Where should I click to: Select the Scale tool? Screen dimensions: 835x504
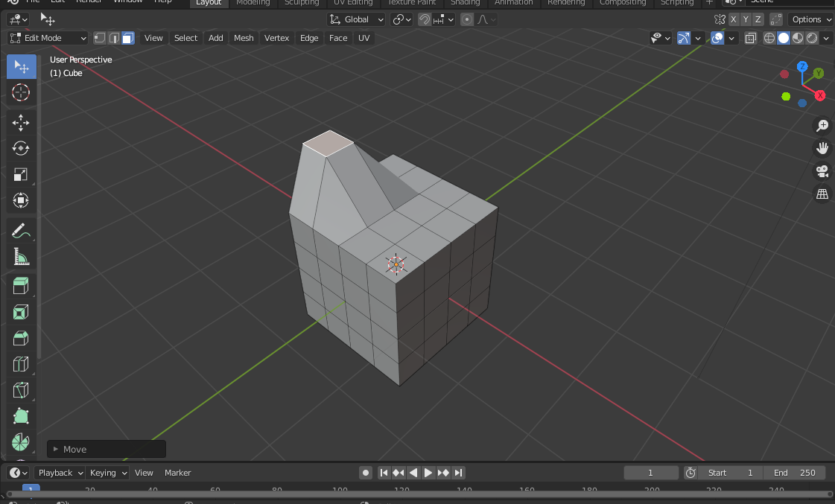coord(22,174)
